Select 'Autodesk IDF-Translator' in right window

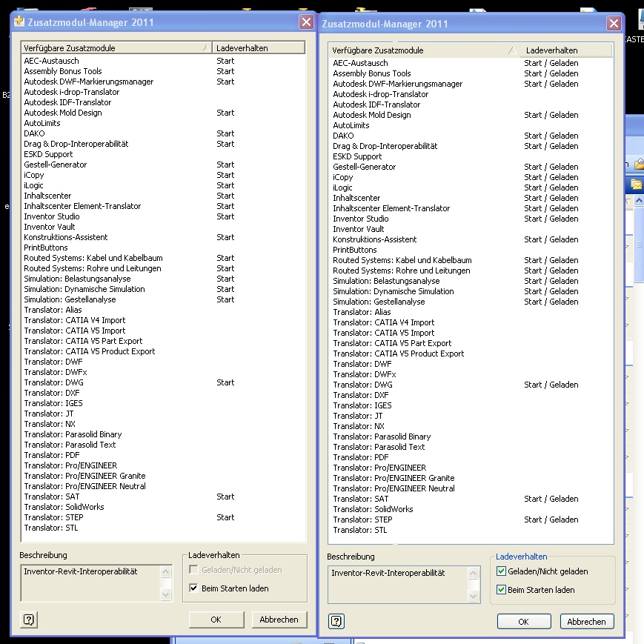click(376, 104)
